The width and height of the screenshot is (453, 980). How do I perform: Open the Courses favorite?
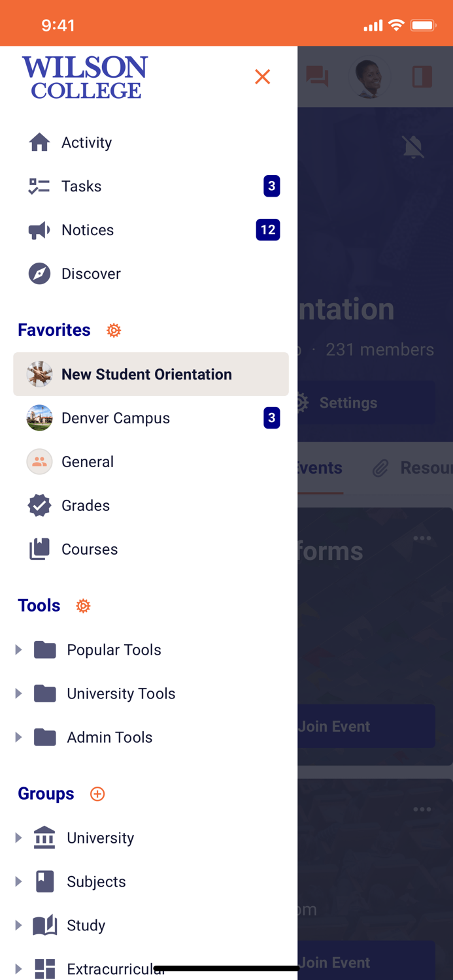89,549
